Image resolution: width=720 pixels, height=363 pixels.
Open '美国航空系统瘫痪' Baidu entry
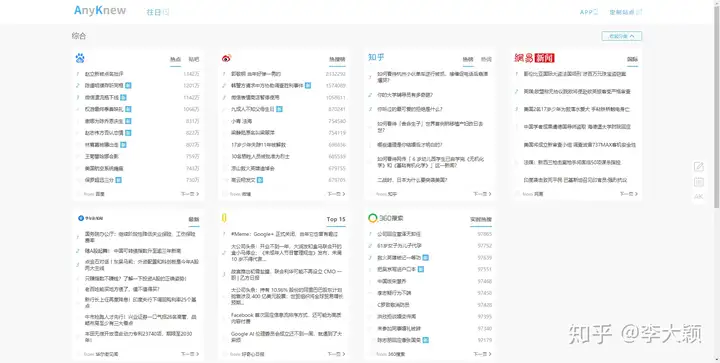point(104,168)
